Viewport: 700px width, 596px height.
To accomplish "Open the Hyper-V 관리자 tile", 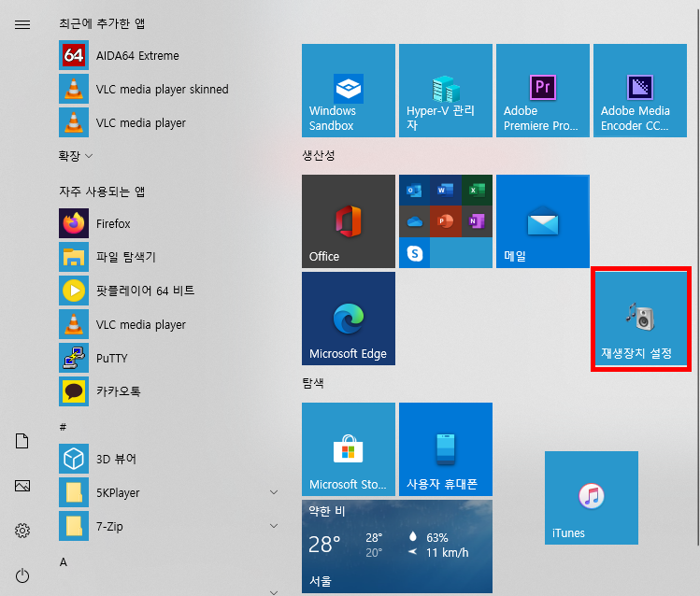I will pyautogui.click(x=446, y=91).
